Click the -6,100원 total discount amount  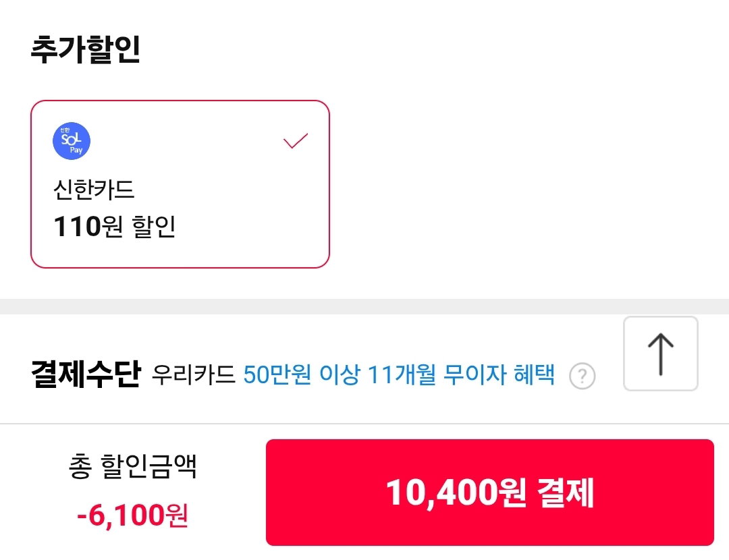tap(132, 515)
